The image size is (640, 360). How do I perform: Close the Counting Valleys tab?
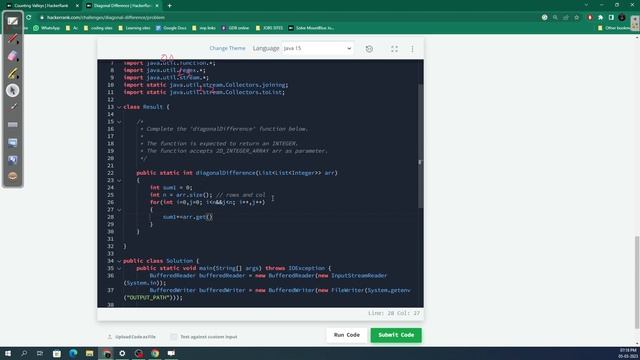coord(77,6)
